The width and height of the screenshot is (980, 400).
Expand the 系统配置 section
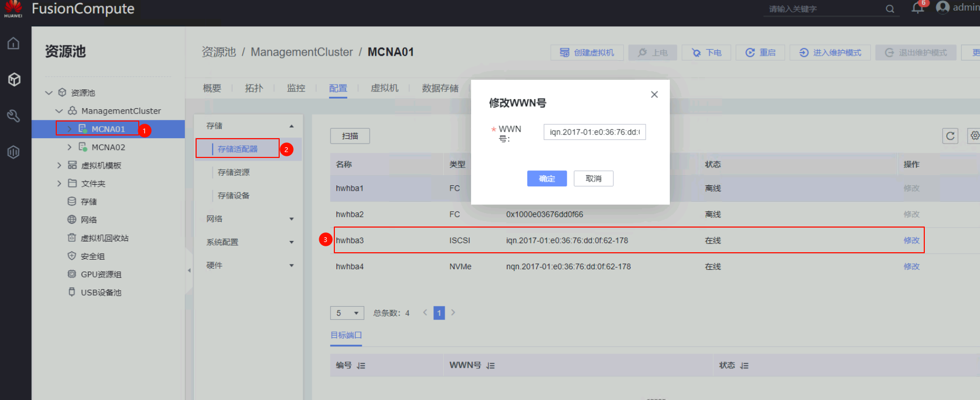[x=291, y=242]
